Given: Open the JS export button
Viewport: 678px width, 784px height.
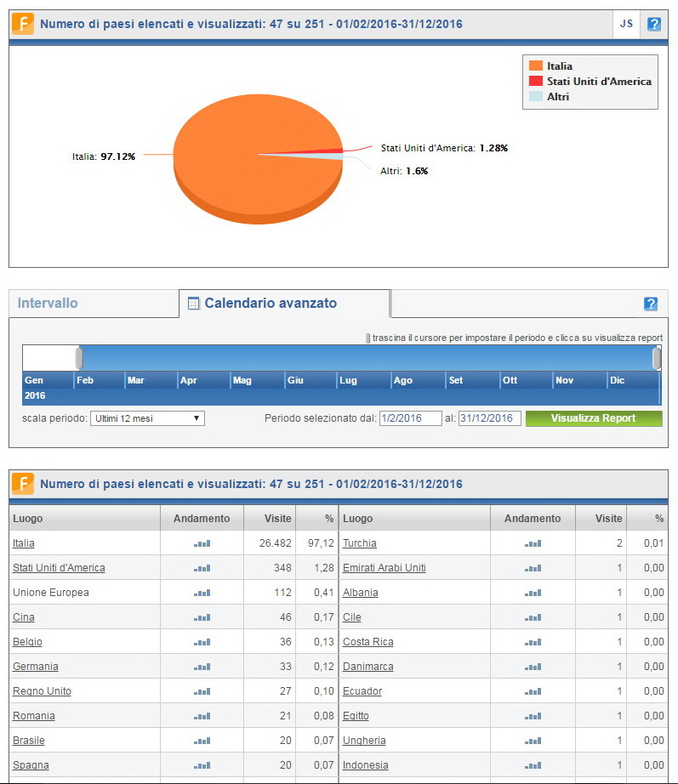Looking at the screenshot, I should [626, 24].
